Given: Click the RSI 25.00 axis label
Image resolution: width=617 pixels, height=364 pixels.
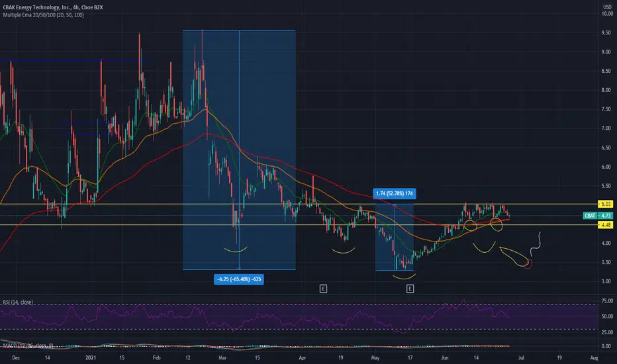Looking at the screenshot, I should (x=607, y=332).
